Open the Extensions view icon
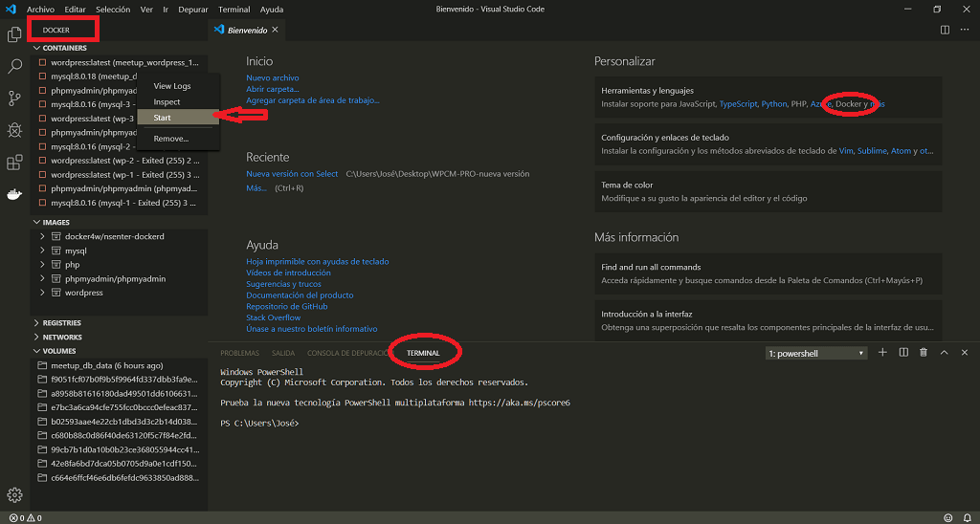Viewport: 980px width, 524px height. click(14, 163)
